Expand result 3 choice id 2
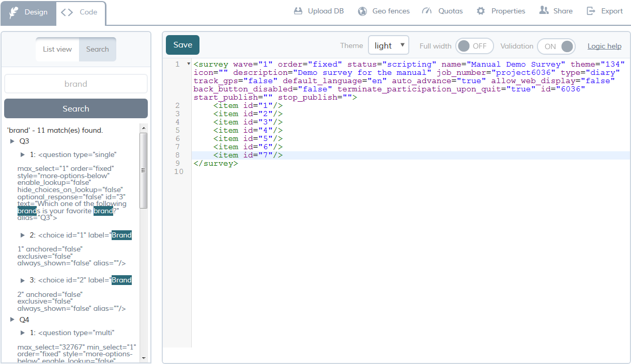Image resolution: width=631 pixels, height=364 pixels. [23, 280]
